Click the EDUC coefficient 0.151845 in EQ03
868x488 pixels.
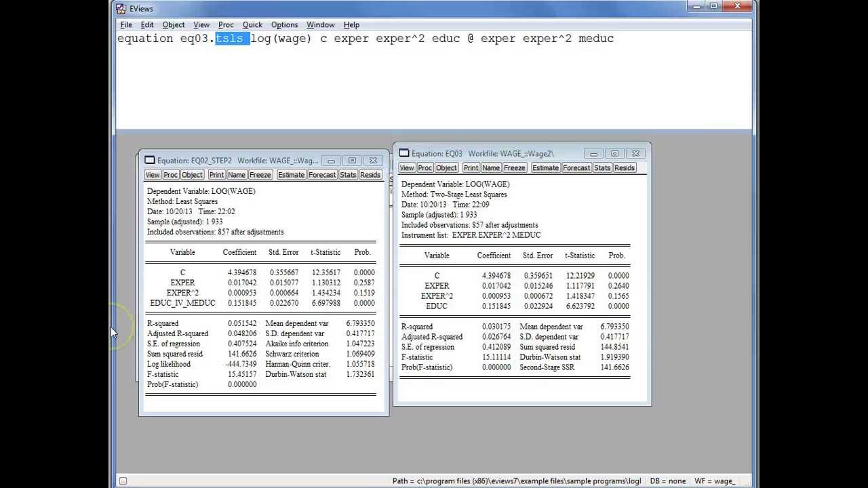pyautogui.click(x=496, y=306)
